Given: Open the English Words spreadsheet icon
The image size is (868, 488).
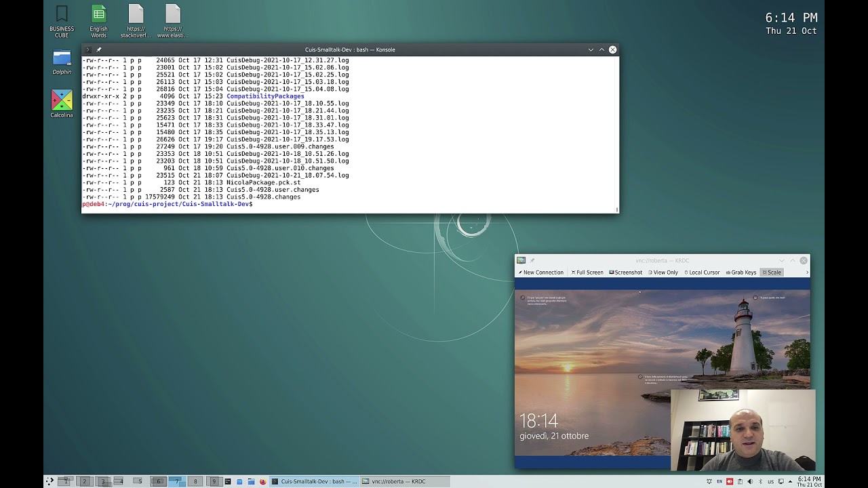Looking at the screenshot, I should point(99,21).
